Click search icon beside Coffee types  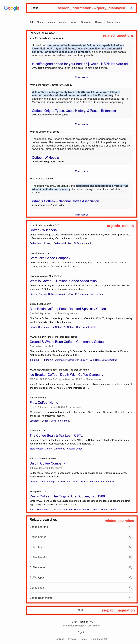(130, 578)
